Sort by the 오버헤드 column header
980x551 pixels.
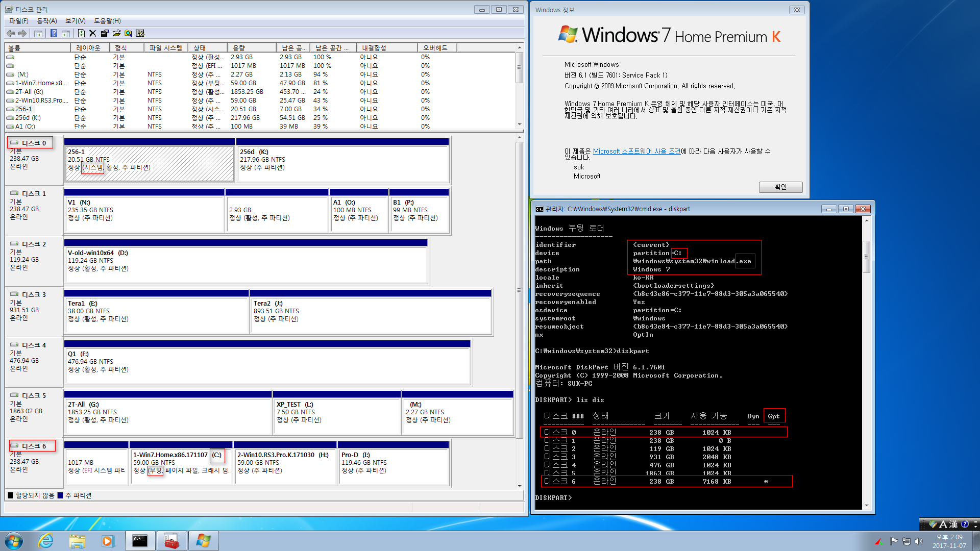click(437, 47)
